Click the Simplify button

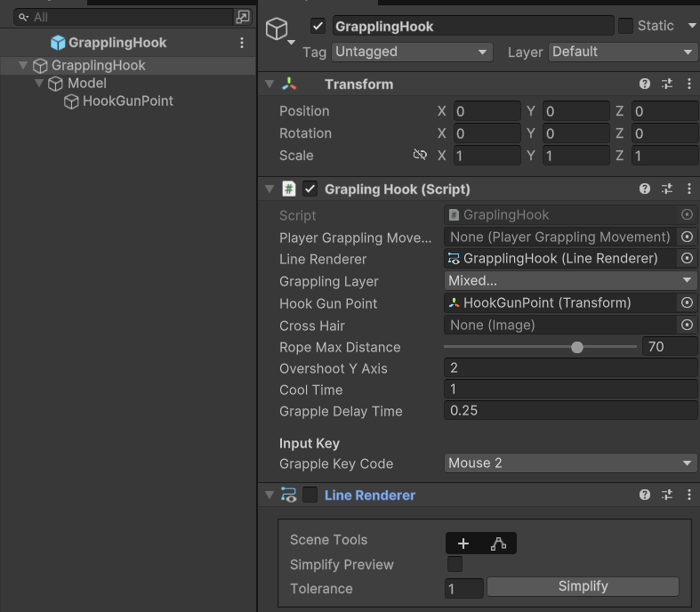[x=583, y=586]
